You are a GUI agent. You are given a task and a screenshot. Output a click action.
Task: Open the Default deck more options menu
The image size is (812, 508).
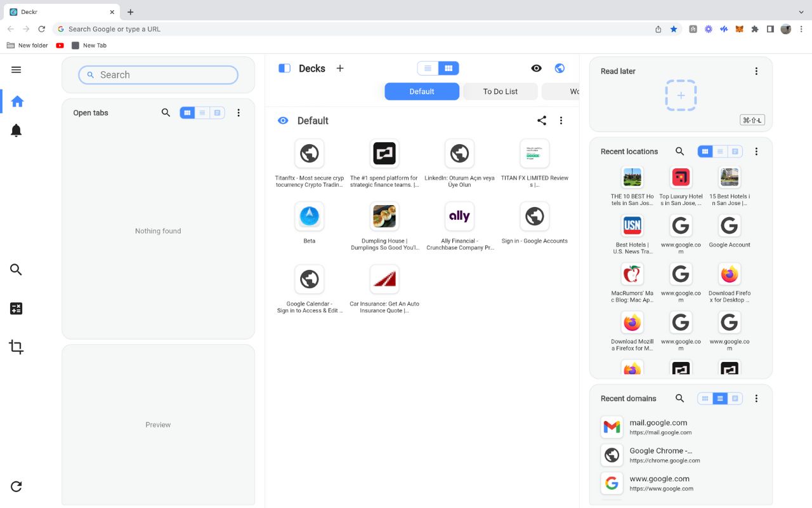[561, 121]
